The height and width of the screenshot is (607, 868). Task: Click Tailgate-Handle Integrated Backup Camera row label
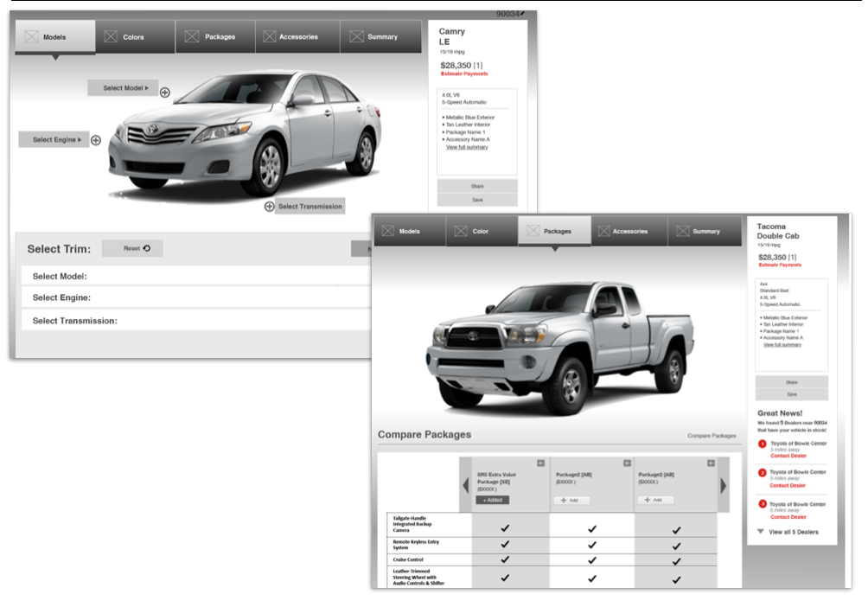(x=412, y=524)
